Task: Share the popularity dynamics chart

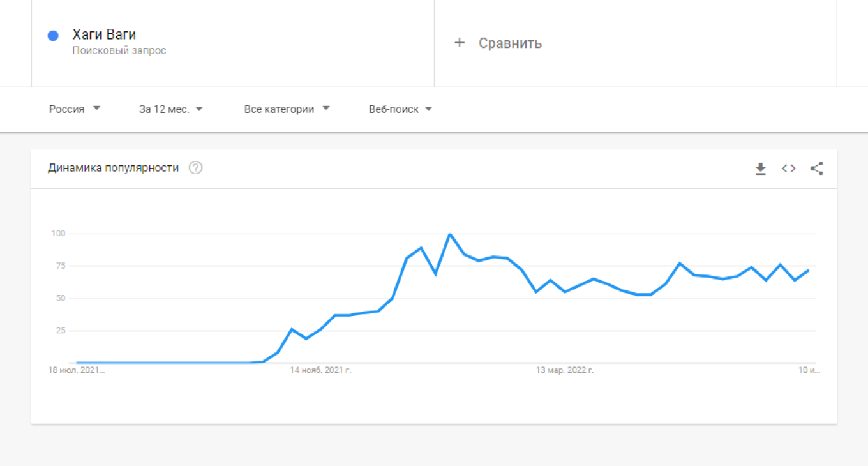Action: point(816,169)
